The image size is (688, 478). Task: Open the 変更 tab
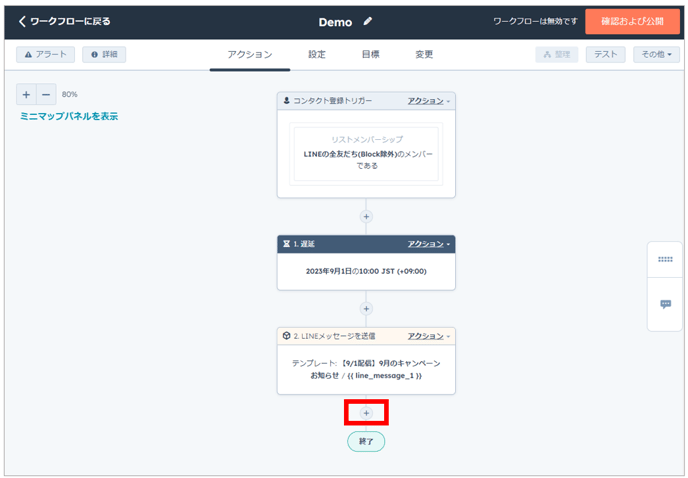pyautogui.click(x=424, y=54)
